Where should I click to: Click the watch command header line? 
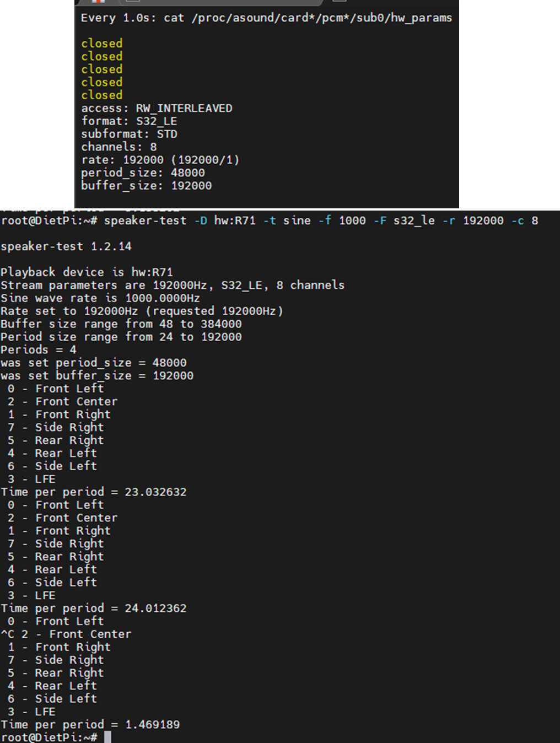[266, 18]
